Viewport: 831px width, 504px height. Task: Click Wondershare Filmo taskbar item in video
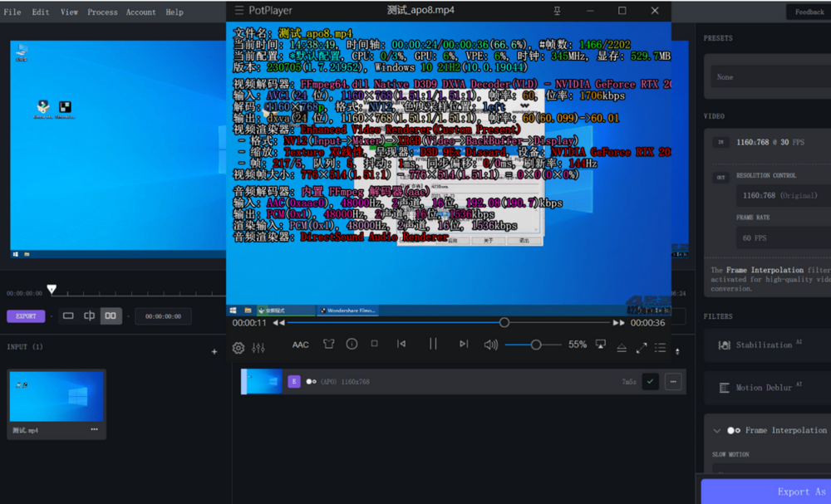coord(347,311)
